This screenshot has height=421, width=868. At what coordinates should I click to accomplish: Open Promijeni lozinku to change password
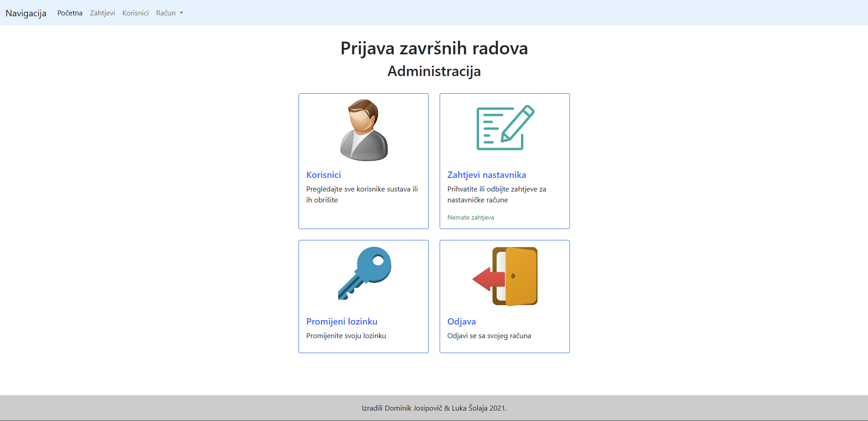click(342, 321)
